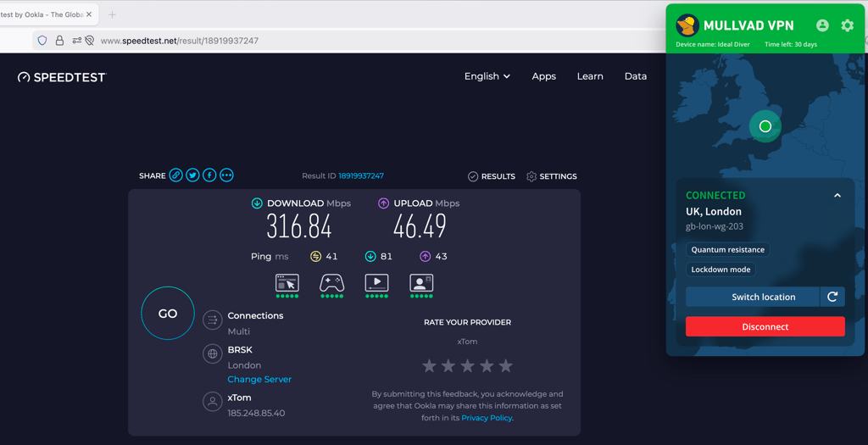This screenshot has width=868, height=445.
Task: Click the upload arrow icon by UPLOAD
Action: (x=383, y=203)
